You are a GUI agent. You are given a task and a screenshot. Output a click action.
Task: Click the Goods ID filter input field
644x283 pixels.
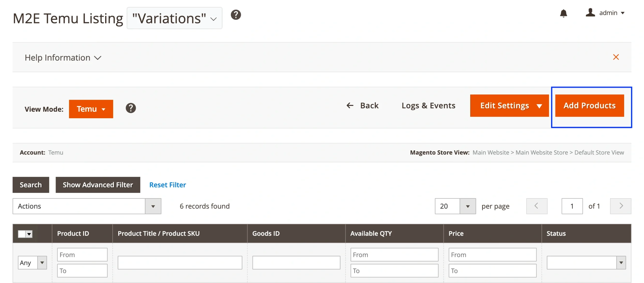(296, 262)
